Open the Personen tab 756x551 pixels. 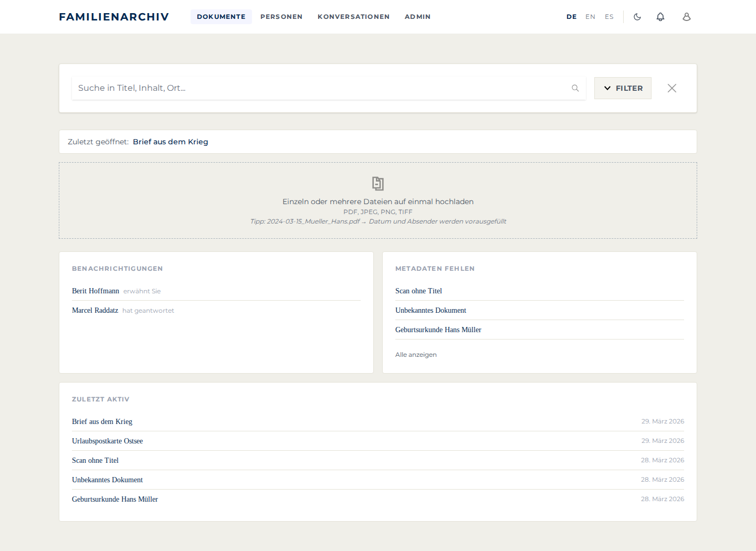click(x=281, y=17)
